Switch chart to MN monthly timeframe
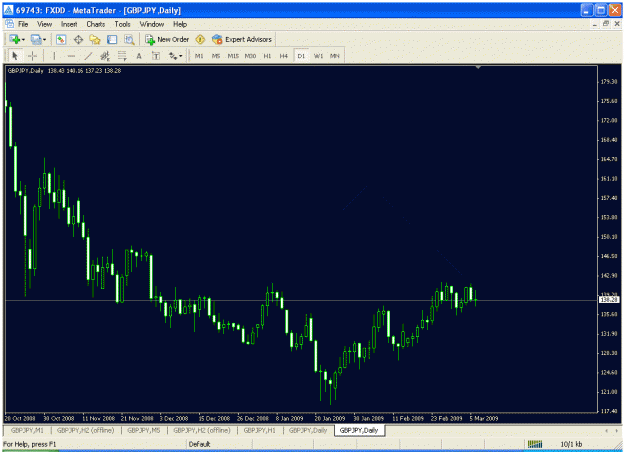The image size is (625, 452). (x=334, y=56)
